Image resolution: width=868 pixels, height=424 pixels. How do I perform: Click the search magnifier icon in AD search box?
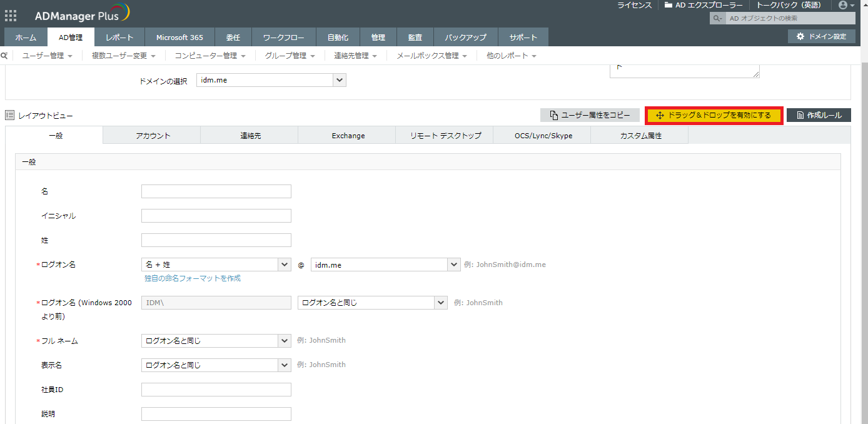(717, 19)
